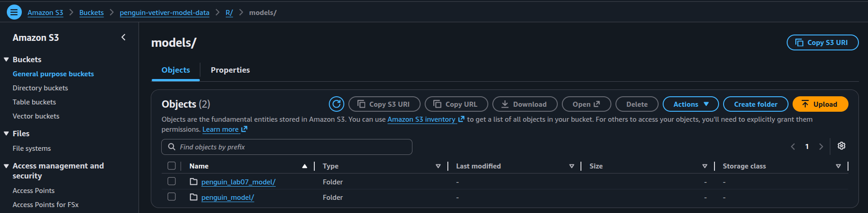Sort by Size column arrow
This screenshot has height=213, width=868.
[x=705, y=166]
